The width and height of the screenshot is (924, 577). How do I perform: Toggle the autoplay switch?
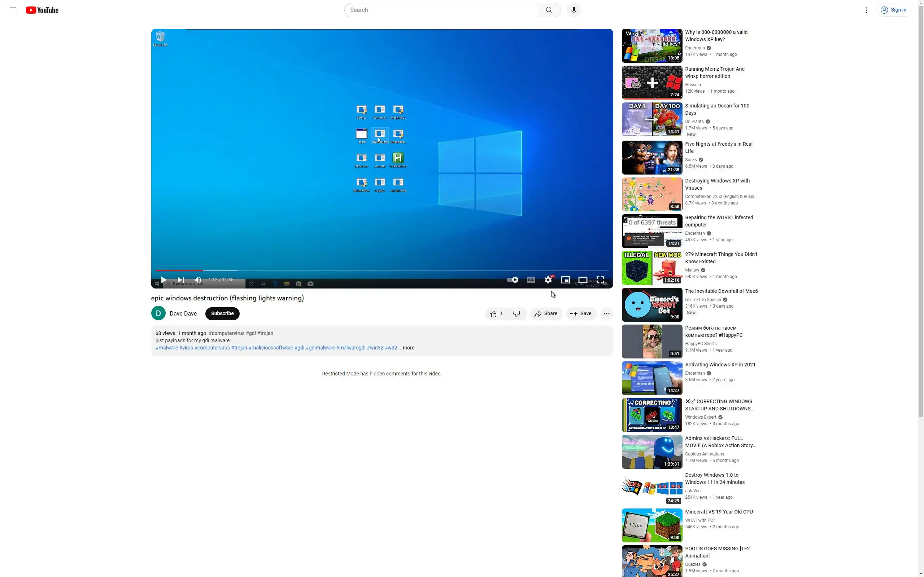click(x=513, y=280)
